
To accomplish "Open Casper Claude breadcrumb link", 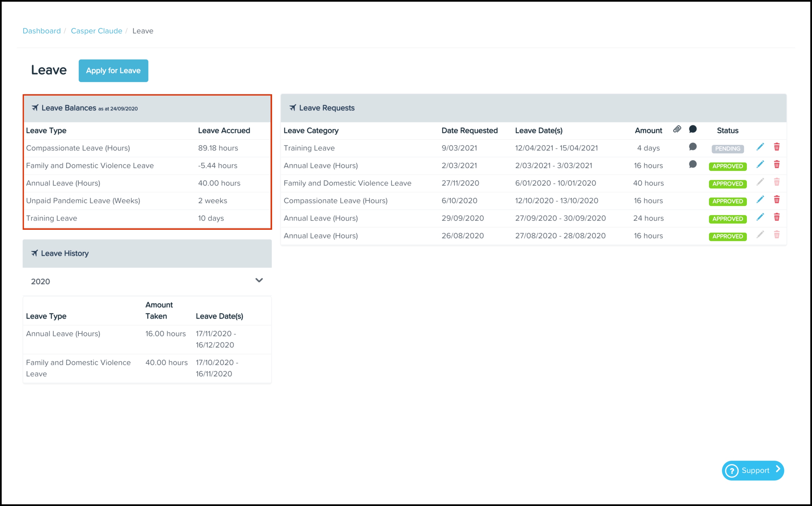I will [96, 31].
